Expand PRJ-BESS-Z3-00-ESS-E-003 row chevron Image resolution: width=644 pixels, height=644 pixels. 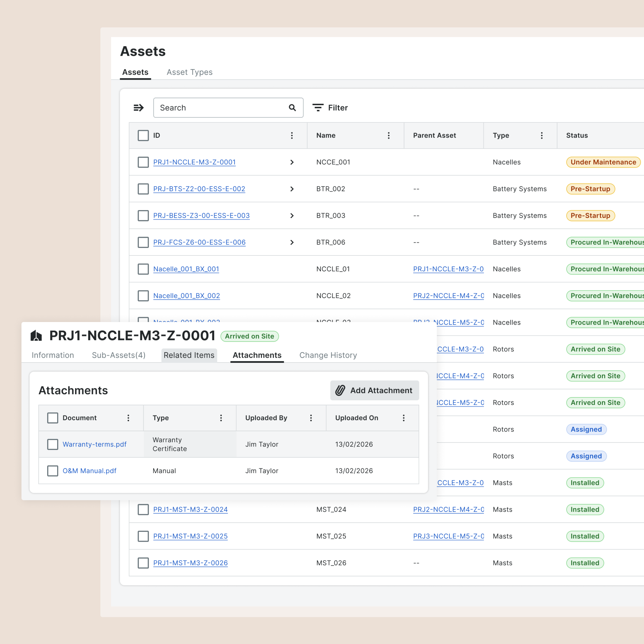[292, 216]
